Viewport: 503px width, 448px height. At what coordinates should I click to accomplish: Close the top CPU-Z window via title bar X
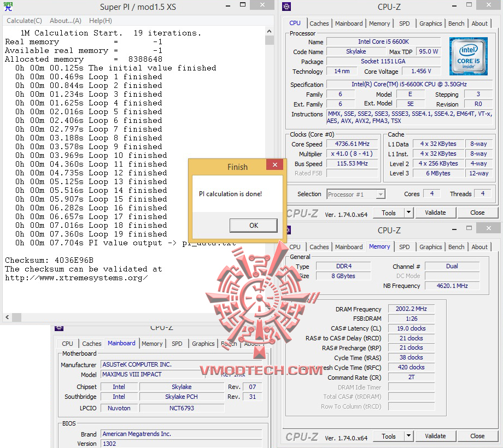[489, 5]
